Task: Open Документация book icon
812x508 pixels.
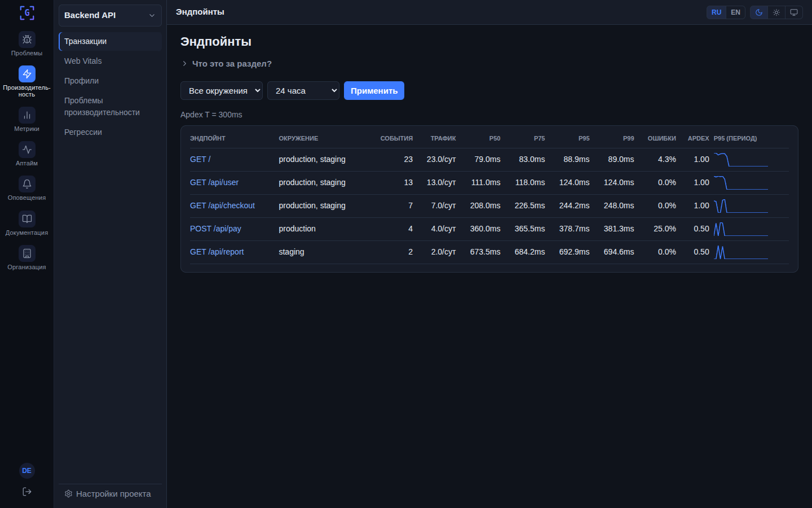Action: click(x=27, y=218)
